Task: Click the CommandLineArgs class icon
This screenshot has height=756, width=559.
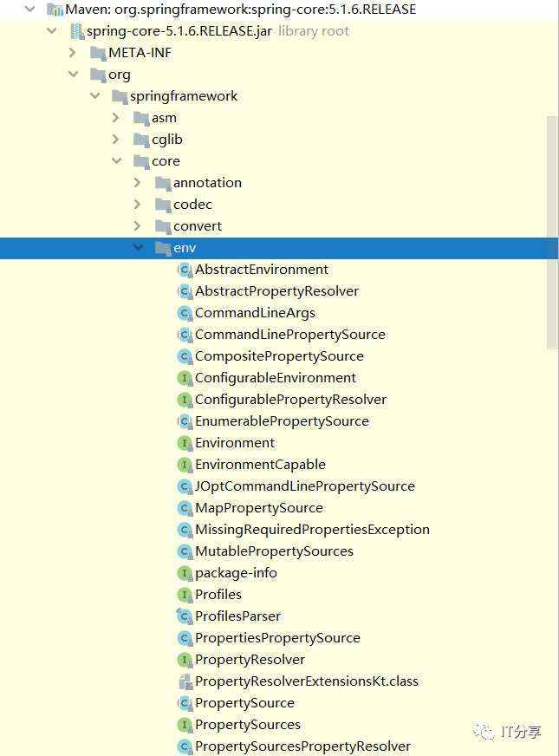Action: pyautogui.click(x=185, y=313)
